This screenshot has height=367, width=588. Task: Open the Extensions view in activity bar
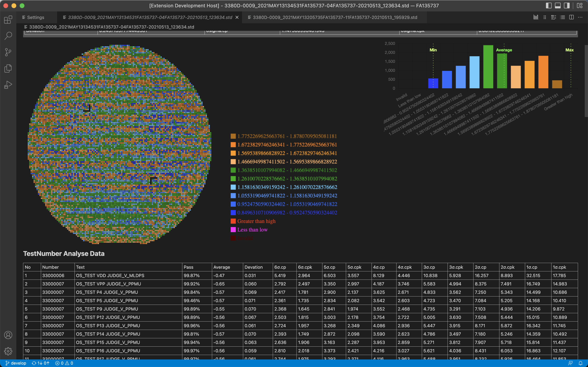coord(8,20)
